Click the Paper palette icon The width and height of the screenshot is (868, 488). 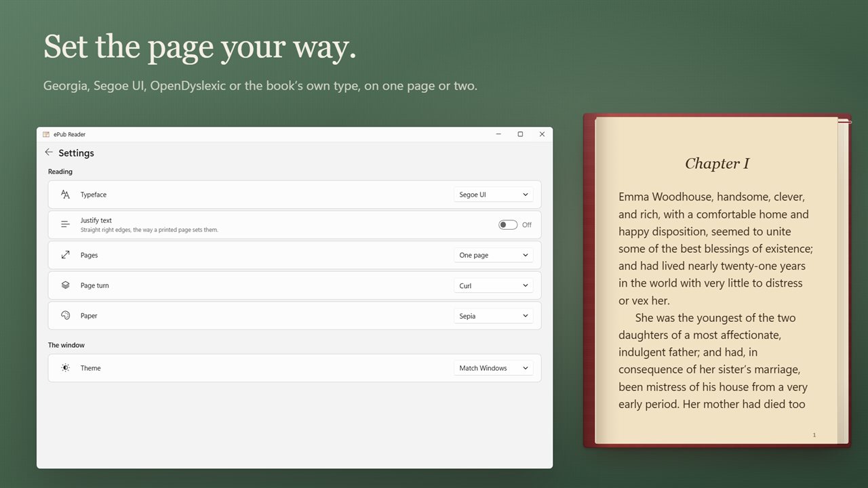click(65, 316)
